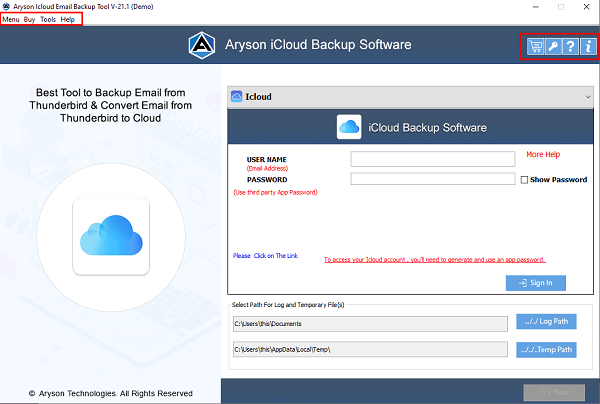The height and width of the screenshot is (404, 600).
Task: Open the generate app password link
Action: pyautogui.click(x=435, y=259)
